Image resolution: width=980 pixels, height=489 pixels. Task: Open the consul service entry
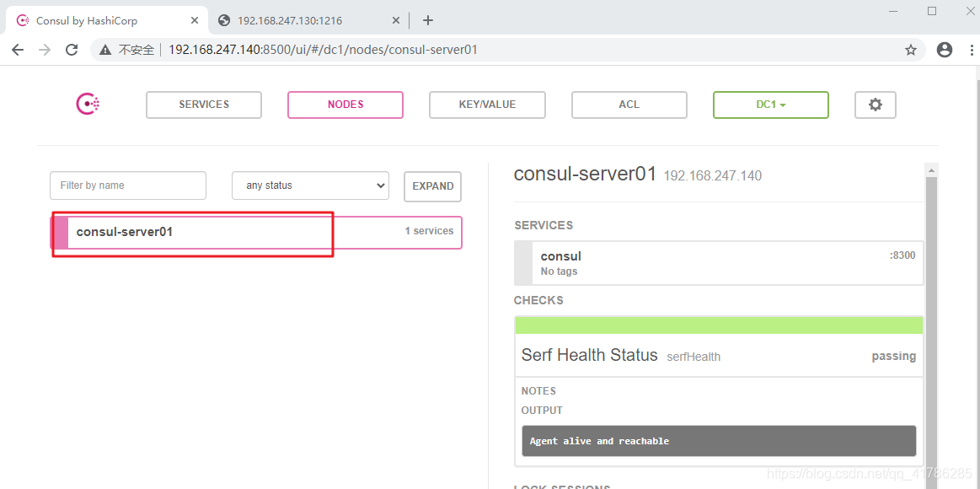(719, 263)
